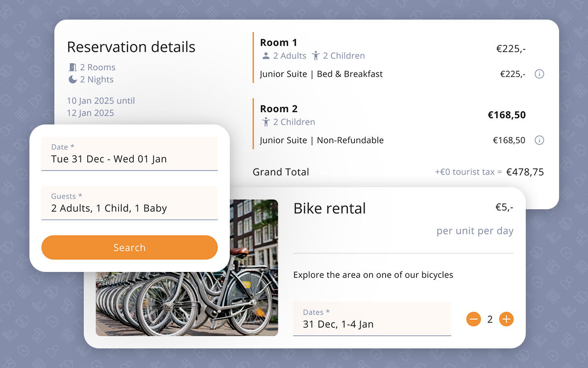Click the door icon next to 2 Rooms
Viewport: 588px width, 368px height.
click(x=73, y=67)
